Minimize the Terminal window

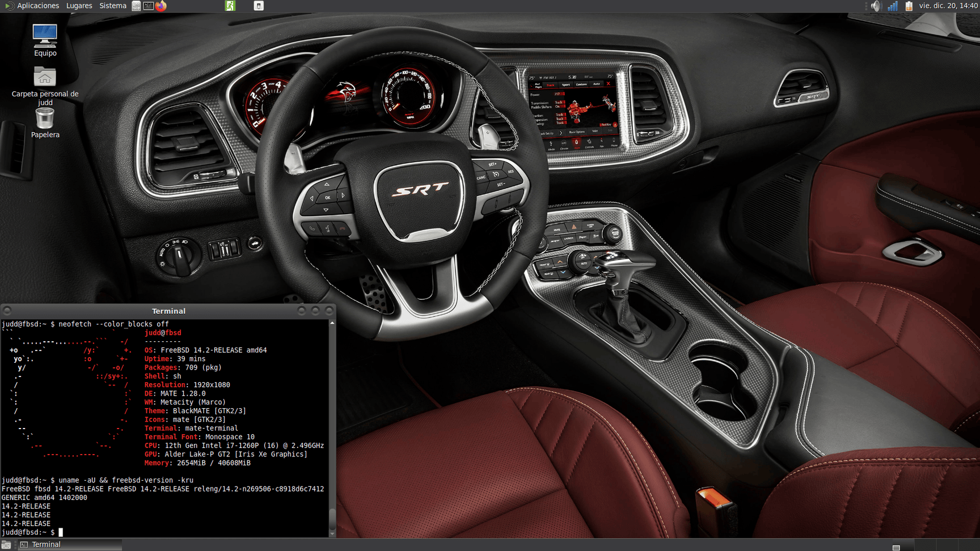click(302, 311)
